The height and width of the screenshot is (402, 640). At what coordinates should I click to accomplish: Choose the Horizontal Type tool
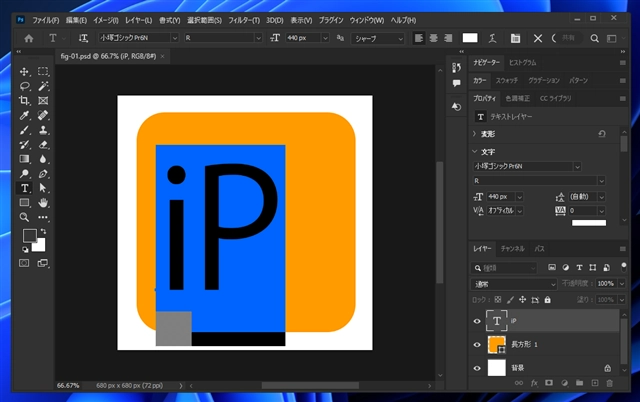tap(24, 187)
